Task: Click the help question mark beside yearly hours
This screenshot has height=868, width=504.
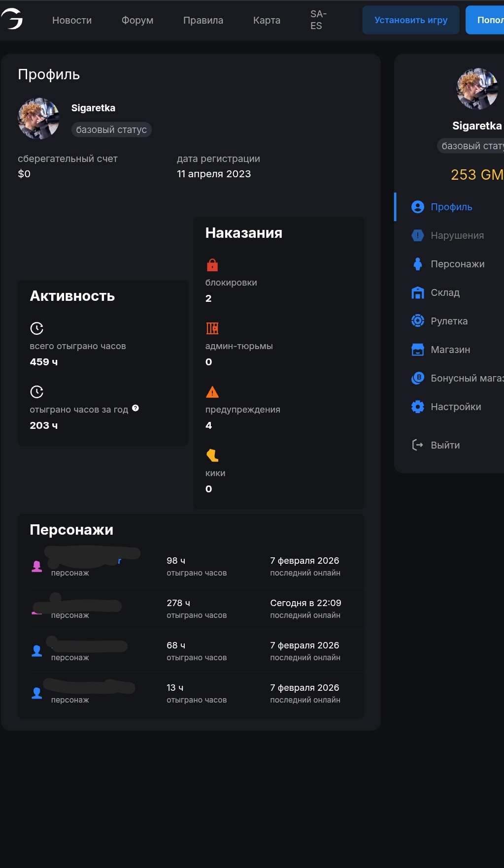Action: click(x=135, y=408)
